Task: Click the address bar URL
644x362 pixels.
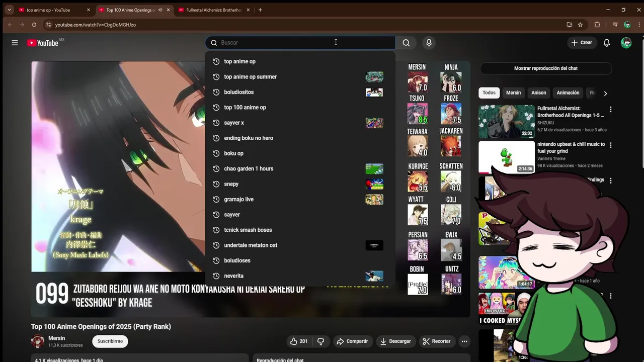Action: coord(96,25)
